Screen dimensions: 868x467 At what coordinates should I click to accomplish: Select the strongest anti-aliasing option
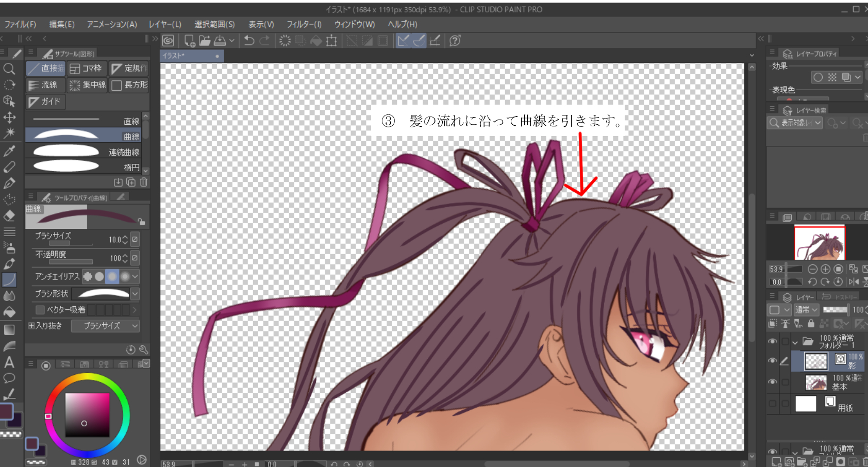[125, 277]
